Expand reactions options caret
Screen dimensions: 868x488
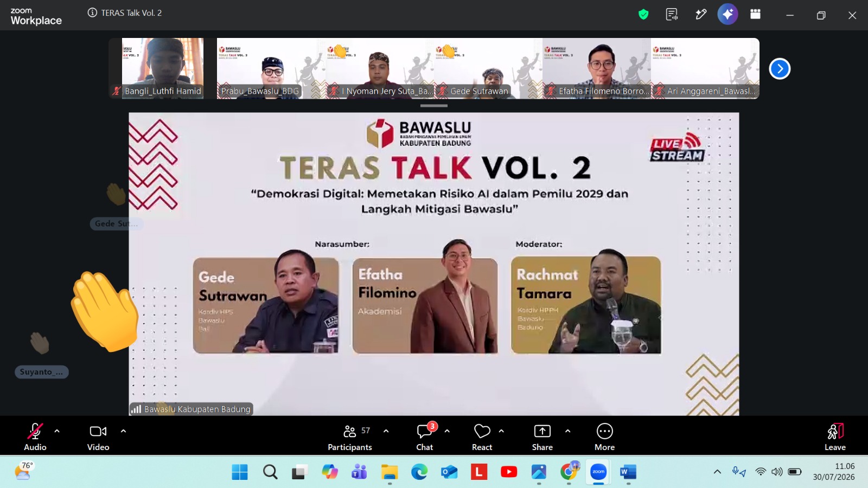tap(501, 431)
